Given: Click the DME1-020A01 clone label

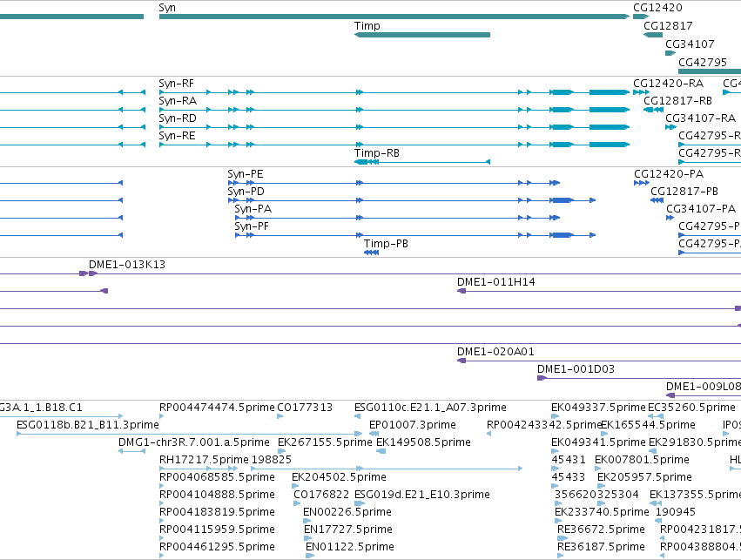Looking at the screenshot, I should (x=495, y=352).
